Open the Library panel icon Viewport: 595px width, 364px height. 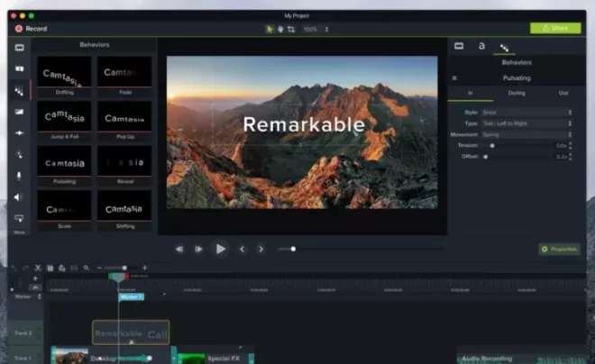click(x=19, y=68)
